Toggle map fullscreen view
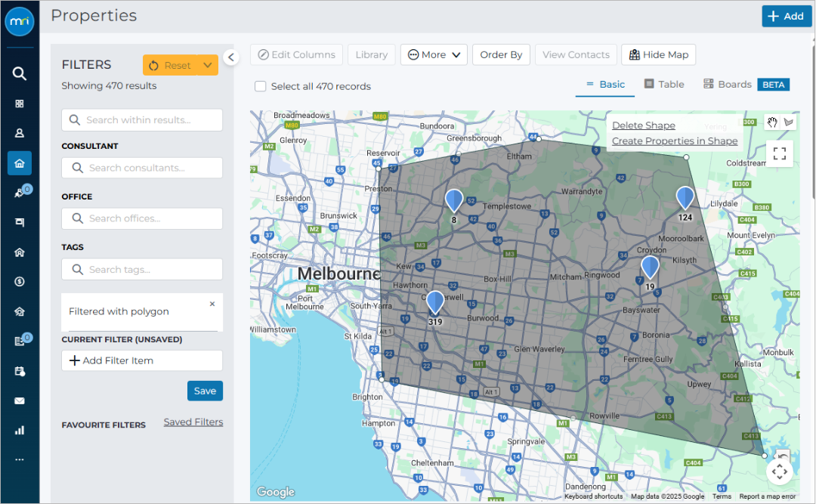The width and height of the screenshot is (816, 504). (x=780, y=153)
